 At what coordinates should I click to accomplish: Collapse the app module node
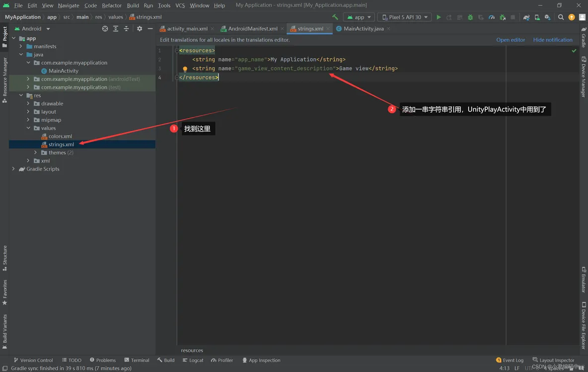coord(14,38)
